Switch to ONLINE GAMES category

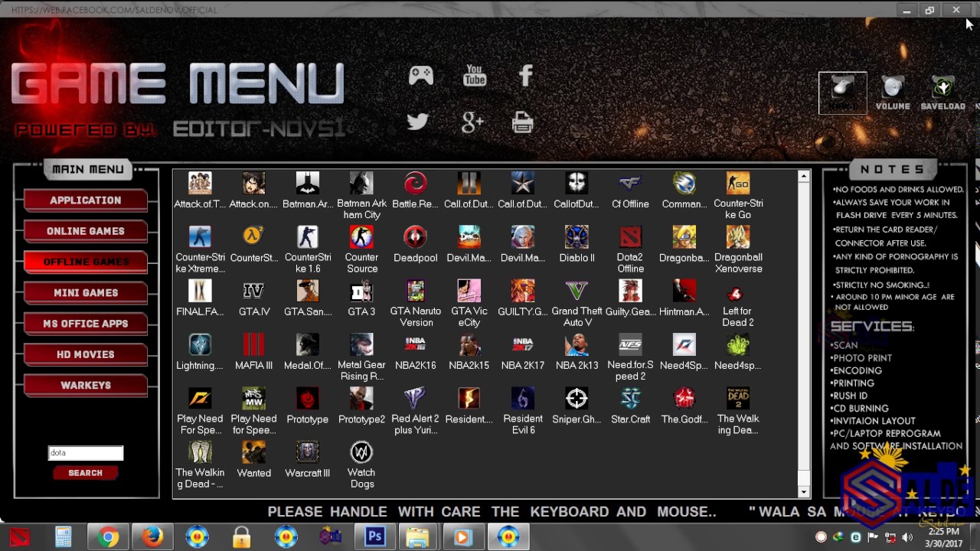pos(86,231)
